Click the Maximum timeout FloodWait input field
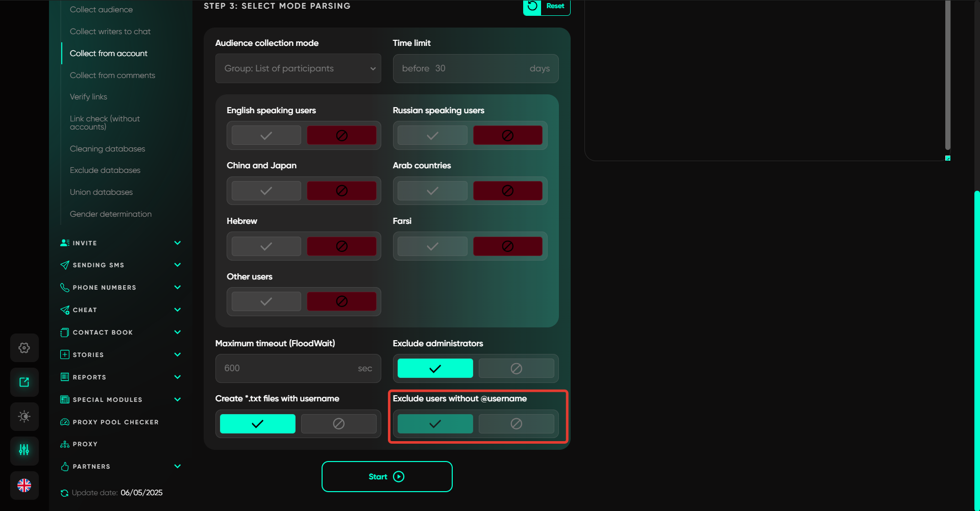Viewport: 980px width, 511px height. pos(288,368)
